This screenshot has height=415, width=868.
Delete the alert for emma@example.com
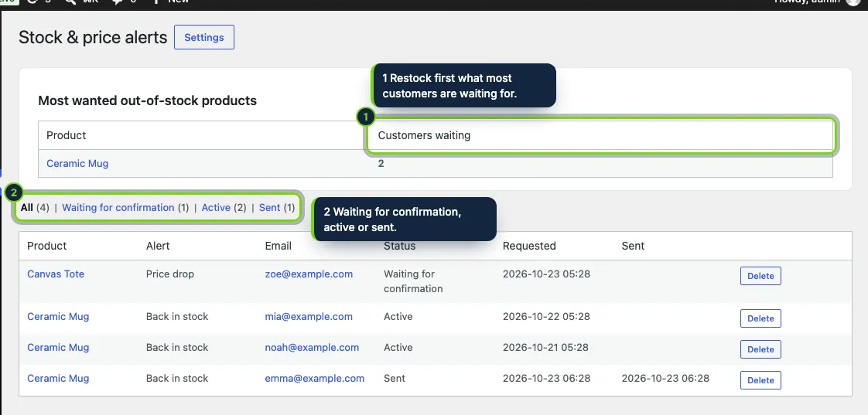coord(760,380)
